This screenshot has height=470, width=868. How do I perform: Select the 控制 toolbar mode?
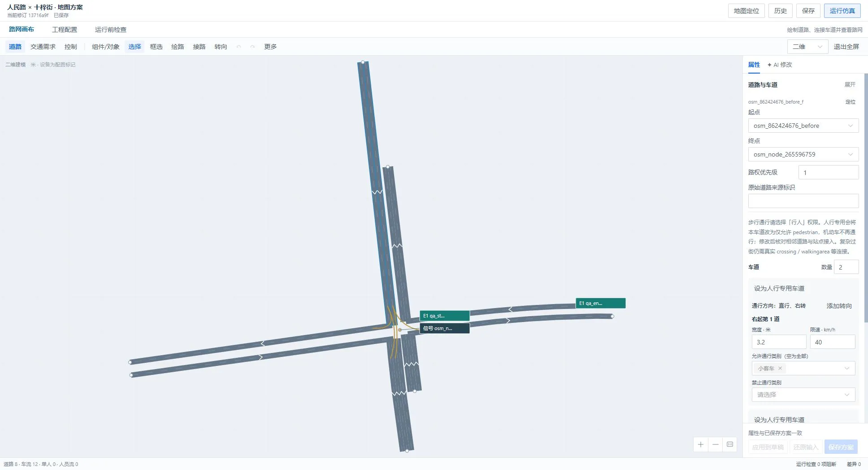tap(71, 47)
